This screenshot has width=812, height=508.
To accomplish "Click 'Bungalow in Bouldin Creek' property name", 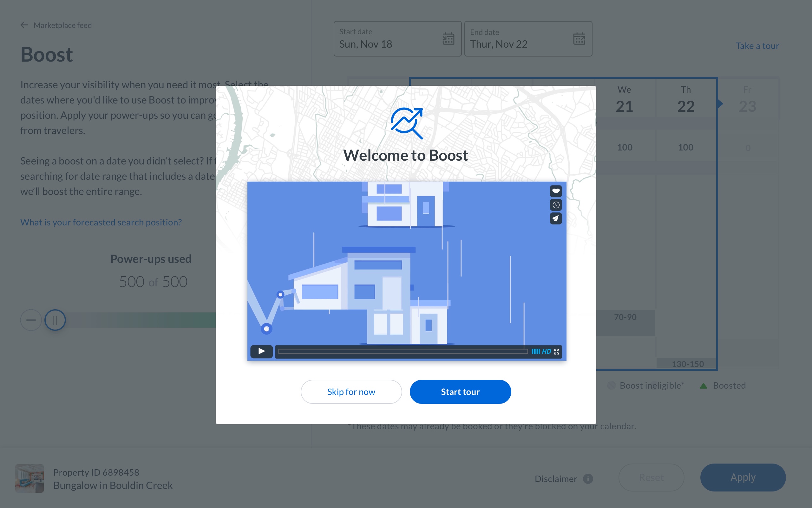I will point(113,485).
